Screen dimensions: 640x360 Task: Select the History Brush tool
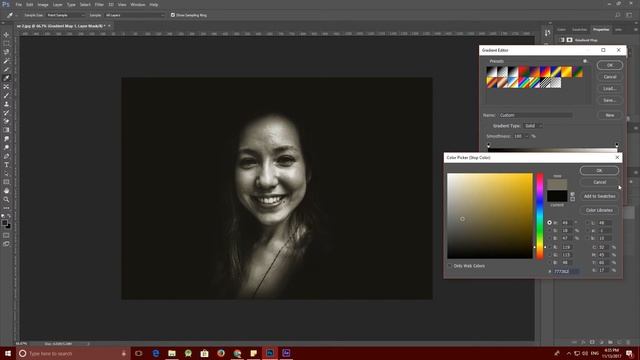pyautogui.click(x=6, y=112)
